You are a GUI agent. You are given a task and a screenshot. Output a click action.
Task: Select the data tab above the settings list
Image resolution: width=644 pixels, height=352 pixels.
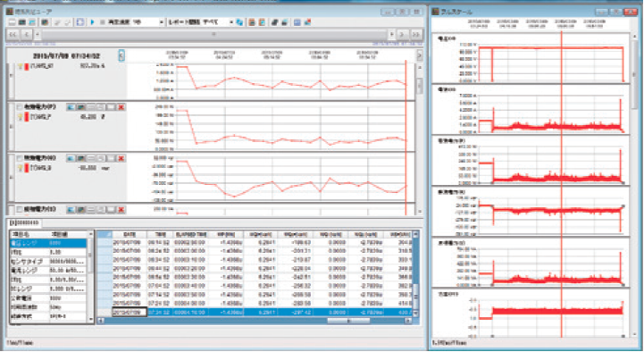point(24,223)
